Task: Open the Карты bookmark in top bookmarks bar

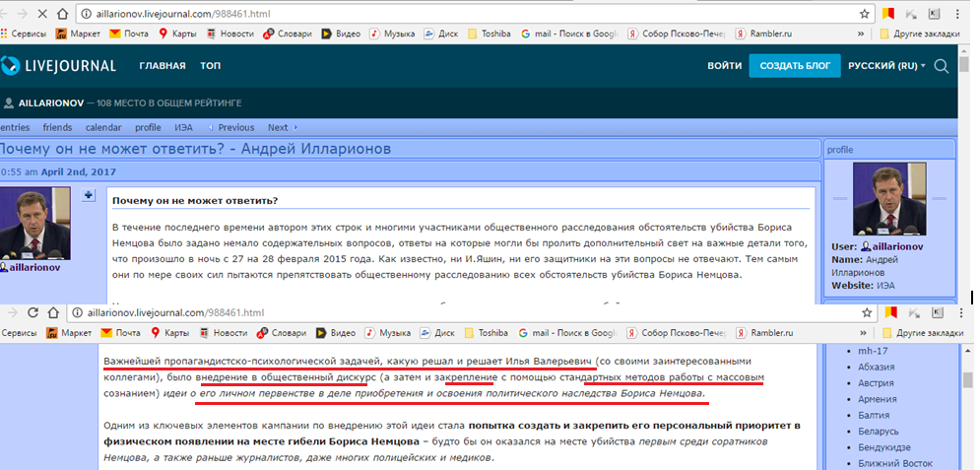Action: [177, 34]
